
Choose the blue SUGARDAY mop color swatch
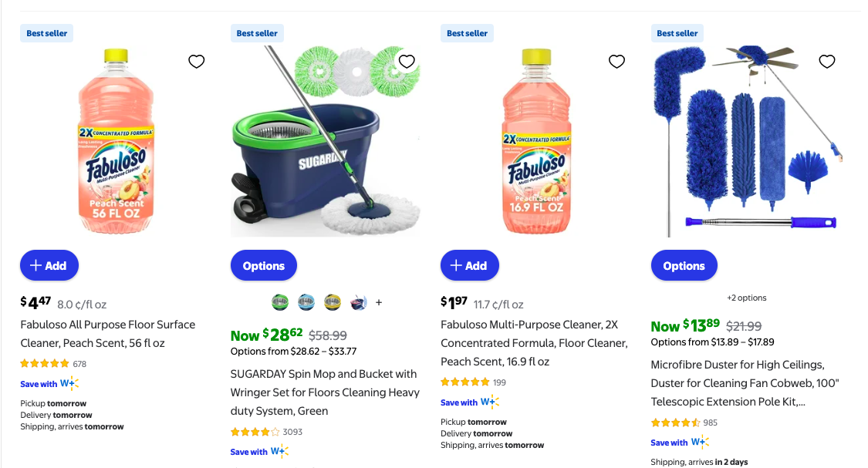coord(306,302)
